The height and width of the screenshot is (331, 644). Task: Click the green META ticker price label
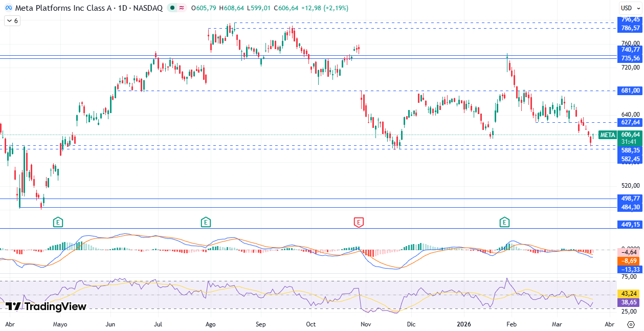pos(608,135)
